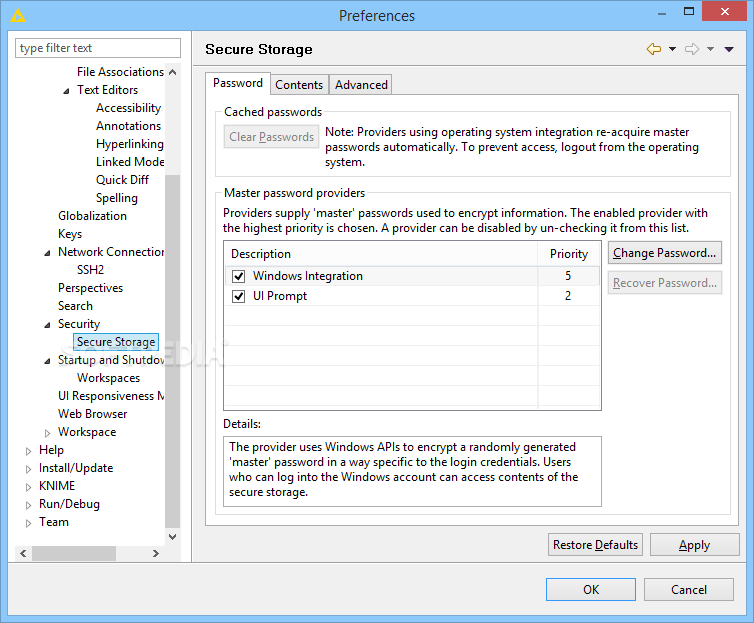
Task: Select Accessibility under Text Editors
Action: [128, 108]
